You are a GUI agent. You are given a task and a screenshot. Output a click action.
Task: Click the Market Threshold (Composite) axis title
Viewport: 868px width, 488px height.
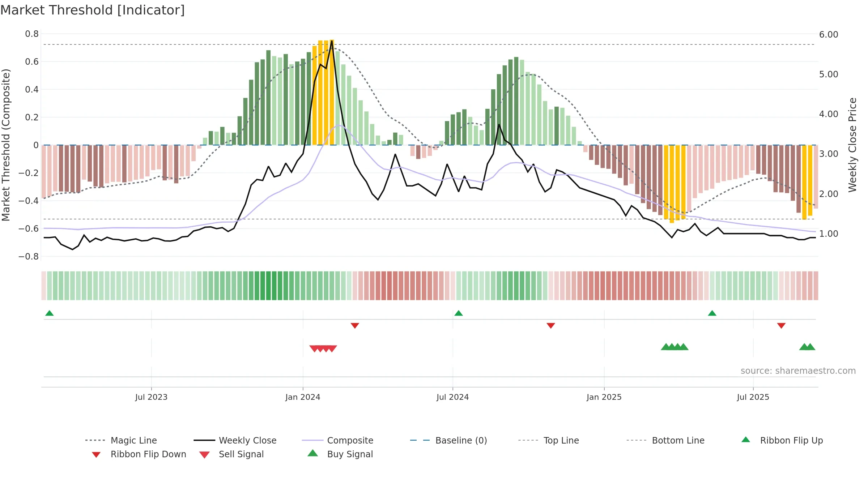click(6, 145)
